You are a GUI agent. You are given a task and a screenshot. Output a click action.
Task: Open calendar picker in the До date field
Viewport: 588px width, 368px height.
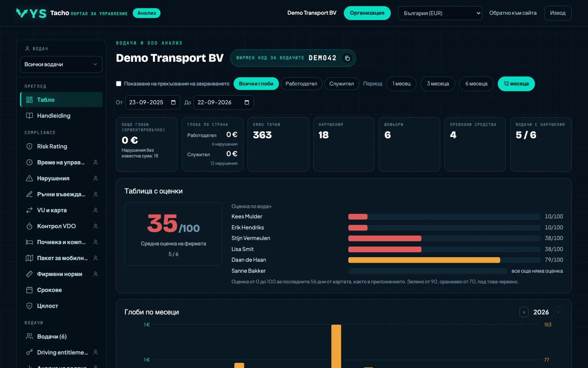pos(247,102)
